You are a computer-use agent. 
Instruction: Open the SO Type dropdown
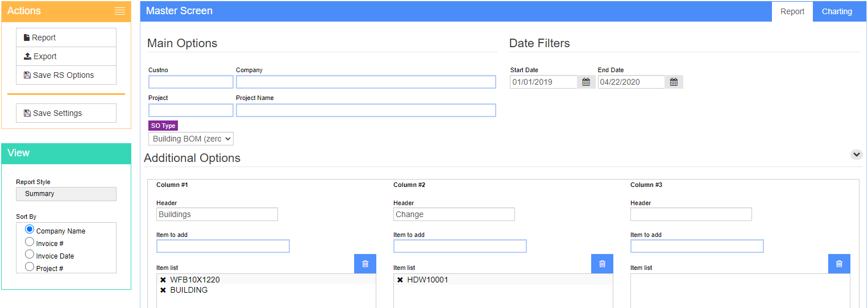[191, 139]
